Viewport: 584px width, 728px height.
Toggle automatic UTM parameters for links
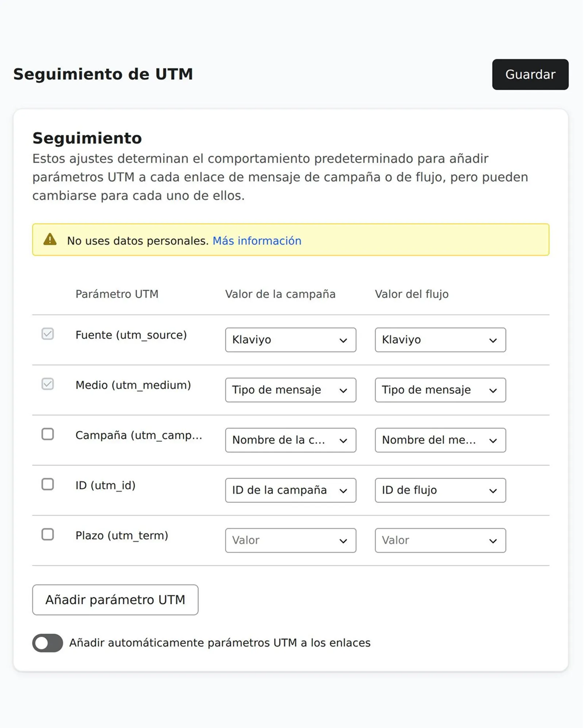48,643
